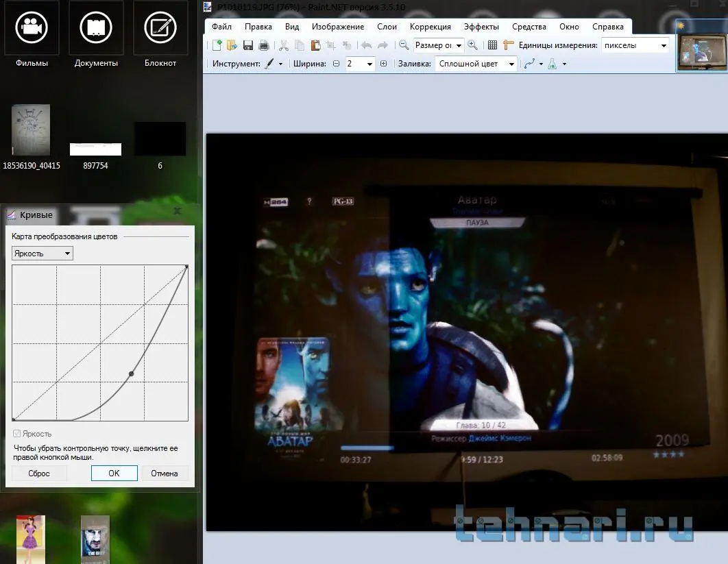Open the Окно menu
Viewport: 728px width, 564px height.
tap(569, 27)
